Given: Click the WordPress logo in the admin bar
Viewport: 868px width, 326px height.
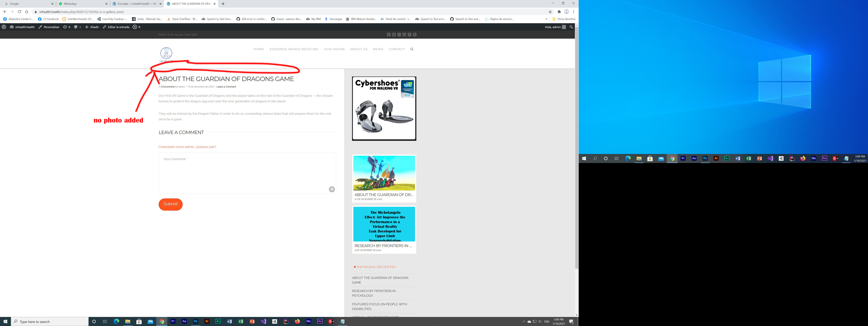Looking at the screenshot, I should coord(4,27).
